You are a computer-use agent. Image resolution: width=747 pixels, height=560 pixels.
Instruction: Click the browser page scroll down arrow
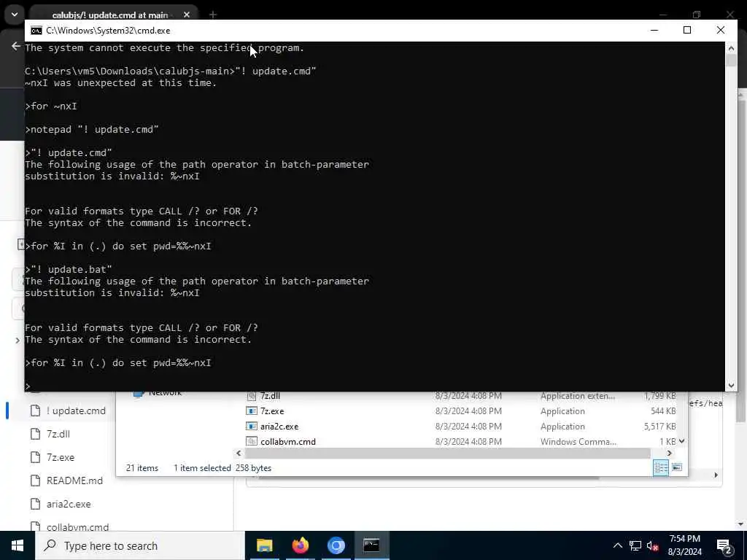point(741,524)
